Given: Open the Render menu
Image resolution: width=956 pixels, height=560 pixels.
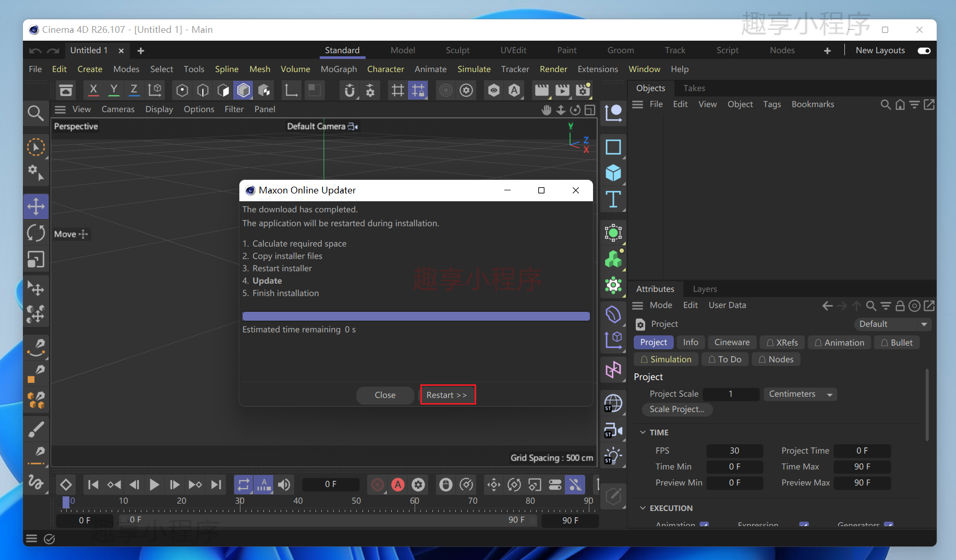Looking at the screenshot, I should pyautogui.click(x=553, y=69).
